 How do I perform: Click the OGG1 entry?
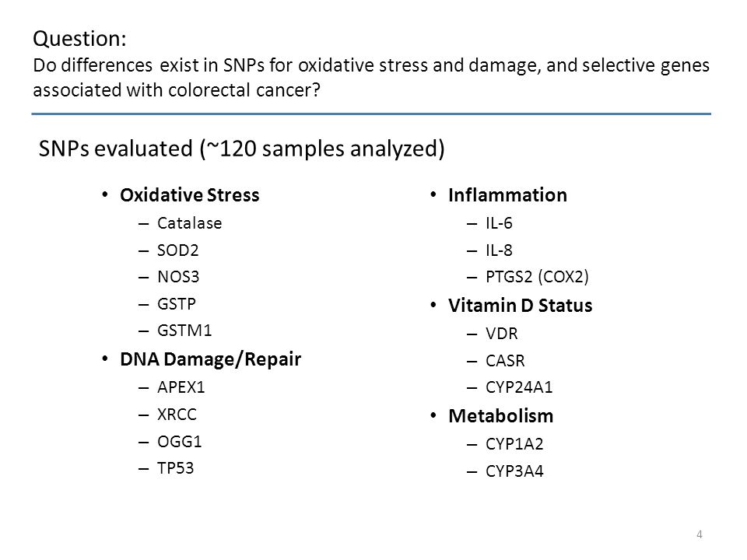(x=180, y=442)
